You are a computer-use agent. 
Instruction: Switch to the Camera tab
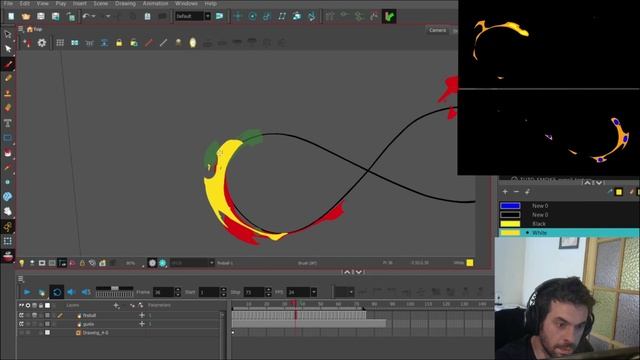click(437, 30)
